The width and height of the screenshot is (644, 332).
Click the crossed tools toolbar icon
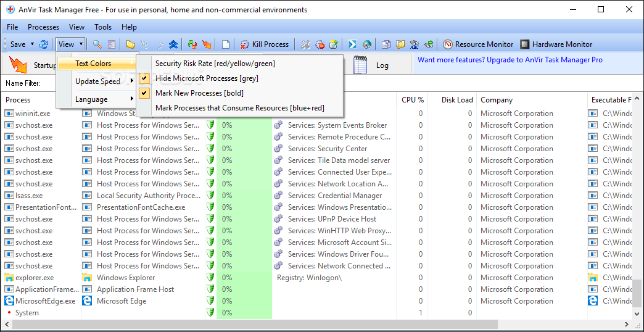(x=305, y=44)
